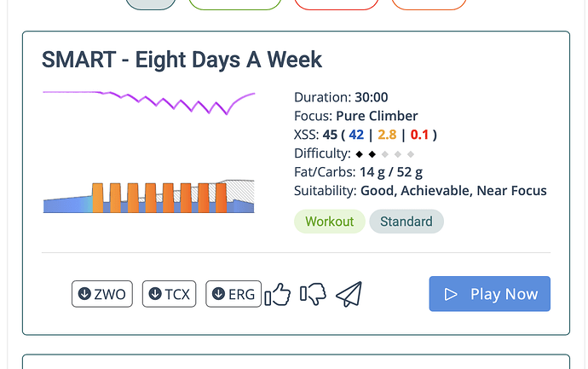Download the workout as TCX file

(x=169, y=294)
